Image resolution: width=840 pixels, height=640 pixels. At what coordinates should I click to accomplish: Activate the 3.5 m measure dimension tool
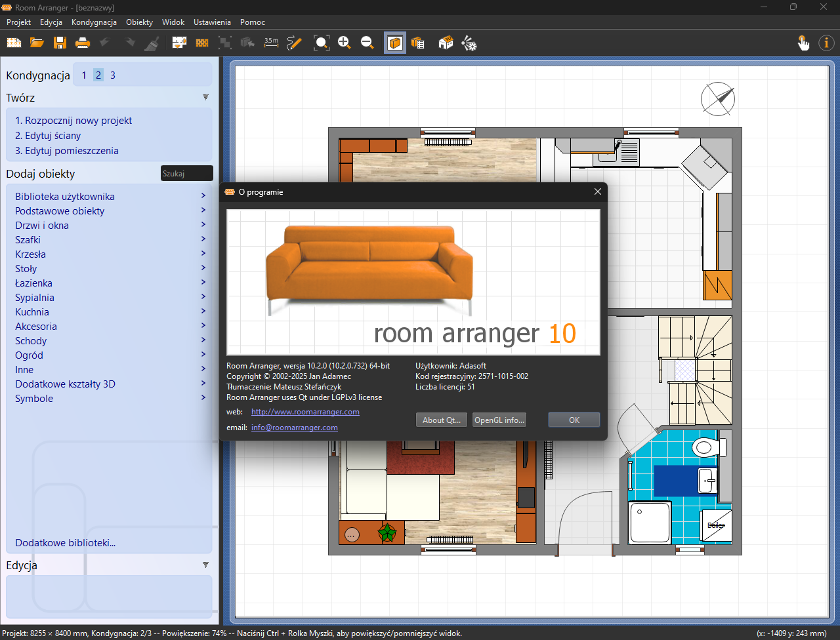click(x=271, y=43)
